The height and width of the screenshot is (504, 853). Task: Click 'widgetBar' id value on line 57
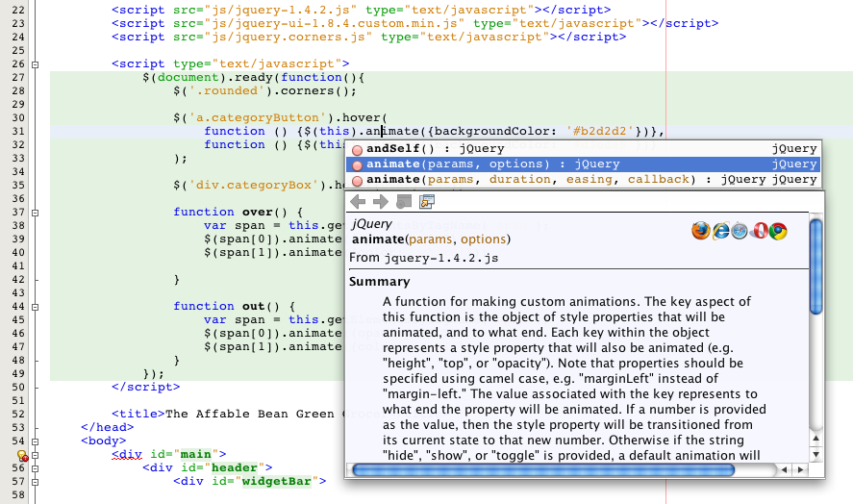[x=276, y=481]
